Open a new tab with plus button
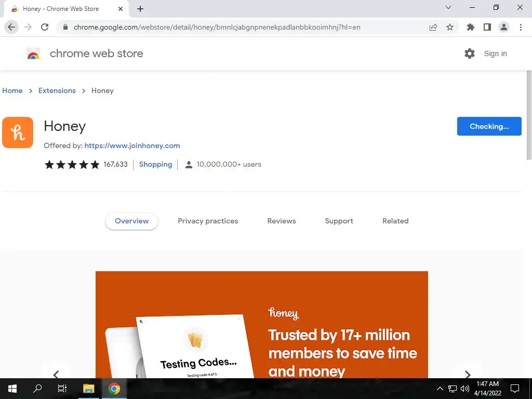The width and height of the screenshot is (532, 399). 140,9
